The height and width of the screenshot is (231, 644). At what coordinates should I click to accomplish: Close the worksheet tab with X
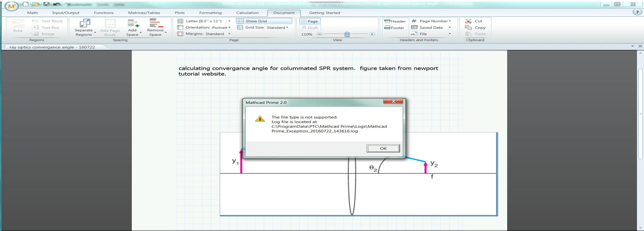[640, 46]
